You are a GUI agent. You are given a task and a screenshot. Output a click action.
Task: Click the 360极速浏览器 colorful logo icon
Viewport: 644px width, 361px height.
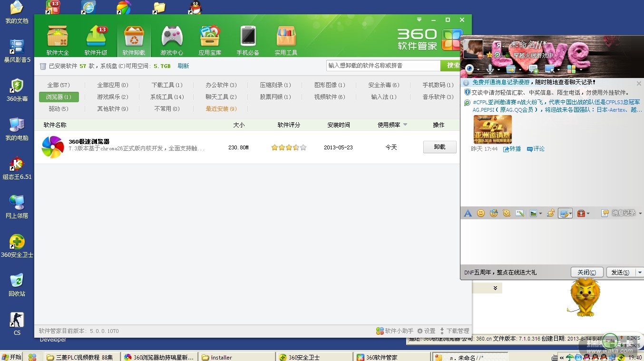point(53,147)
